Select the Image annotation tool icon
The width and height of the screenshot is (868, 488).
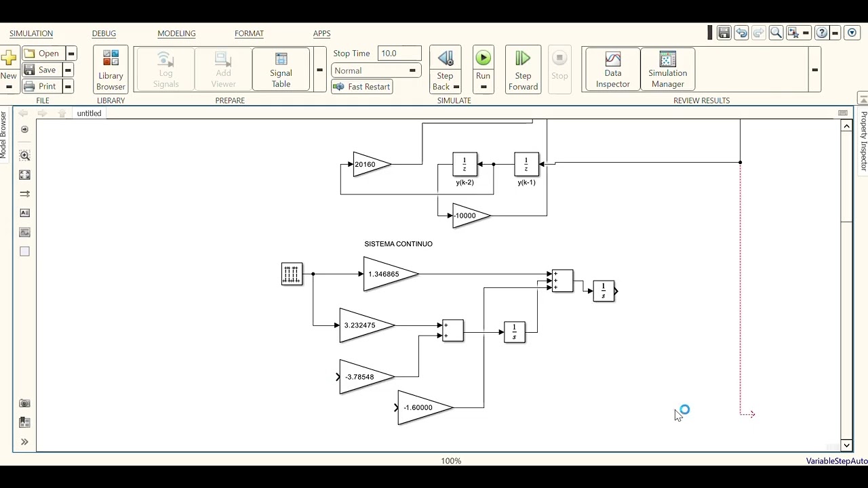25,232
